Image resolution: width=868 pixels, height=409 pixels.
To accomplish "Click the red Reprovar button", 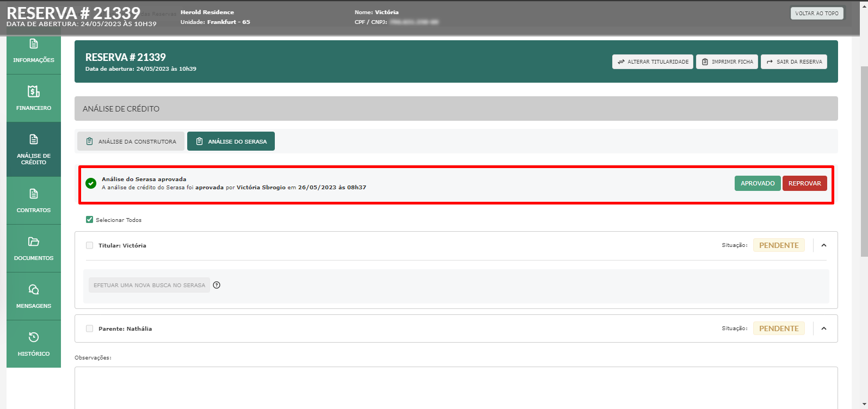I will [x=805, y=183].
